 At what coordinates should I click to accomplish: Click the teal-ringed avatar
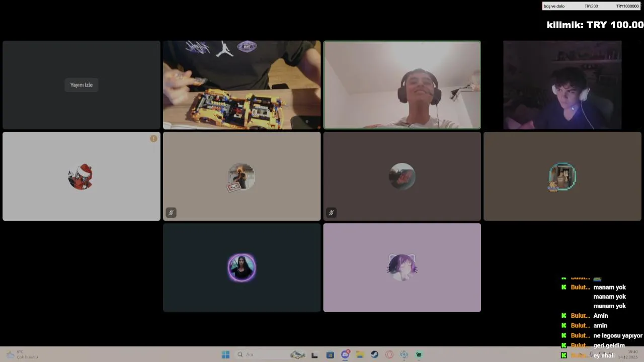coord(562,177)
